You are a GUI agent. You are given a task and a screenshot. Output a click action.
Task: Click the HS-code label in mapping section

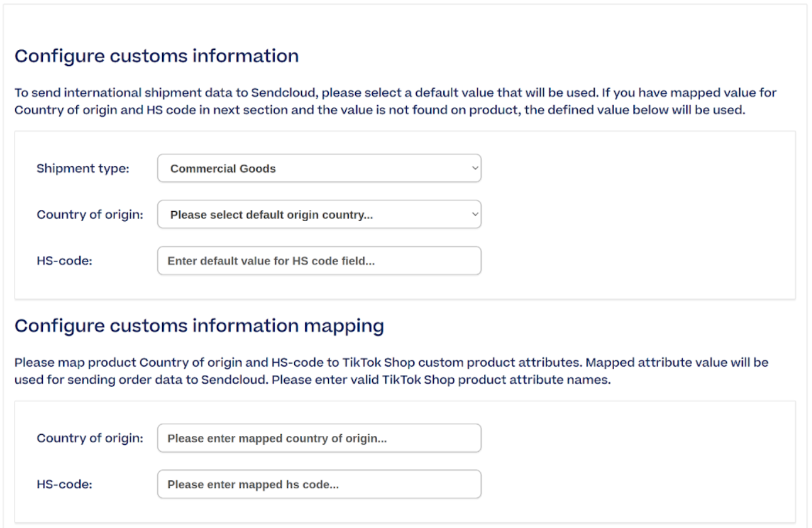(x=60, y=483)
